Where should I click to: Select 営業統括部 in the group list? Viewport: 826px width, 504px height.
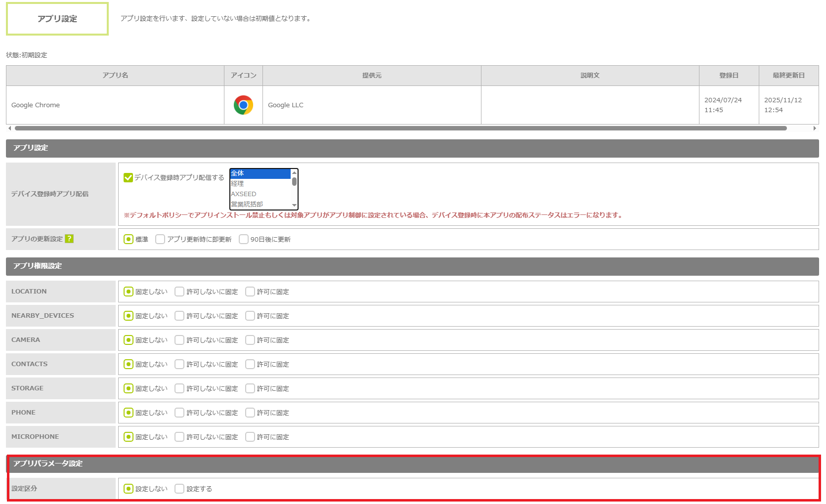click(260, 204)
